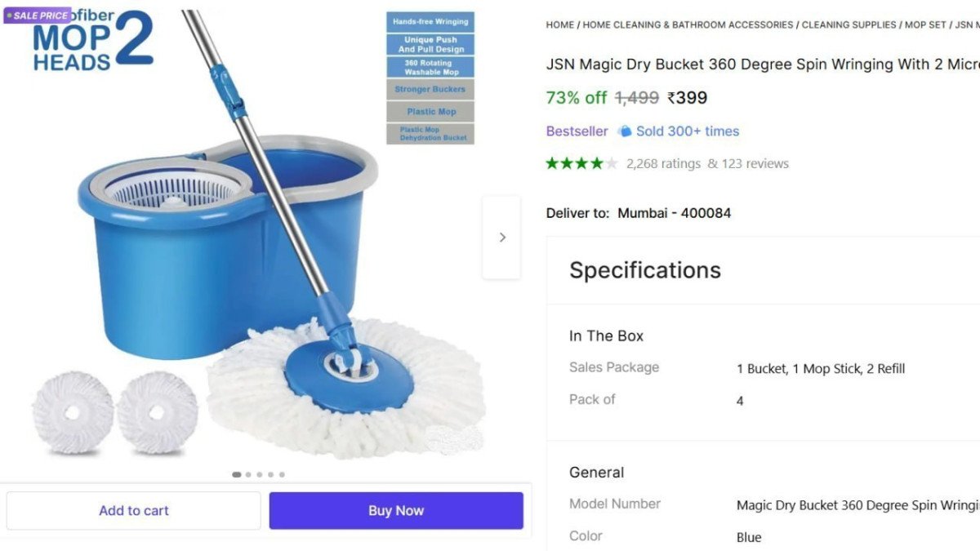
Task: Click the next-image chevron arrow
Action: tap(501, 236)
